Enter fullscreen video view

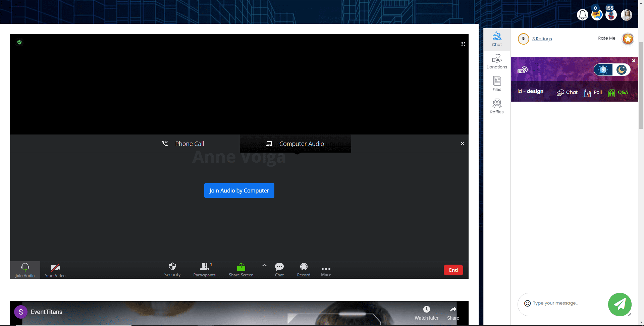click(463, 44)
